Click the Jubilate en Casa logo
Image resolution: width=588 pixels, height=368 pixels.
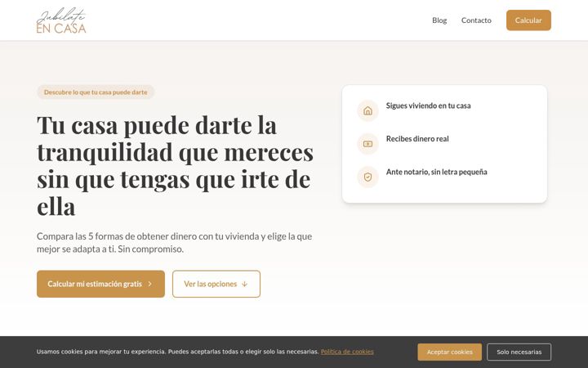tap(61, 20)
